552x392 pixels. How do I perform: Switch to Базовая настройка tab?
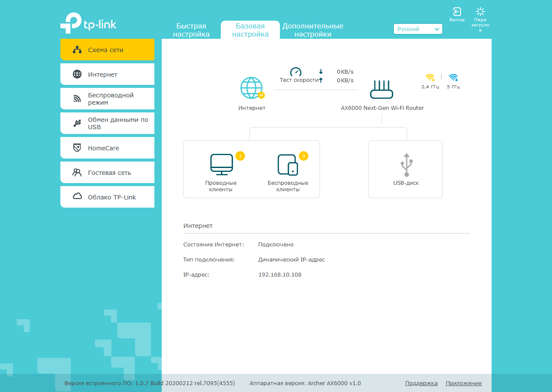pyautogui.click(x=250, y=30)
